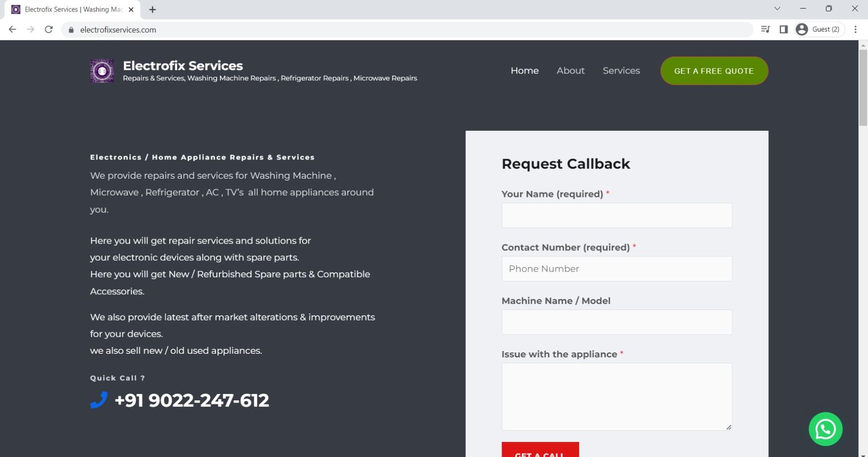Open the Chrome three-dot menu
This screenshot has width=868, height=457.
tap(856, 29)
